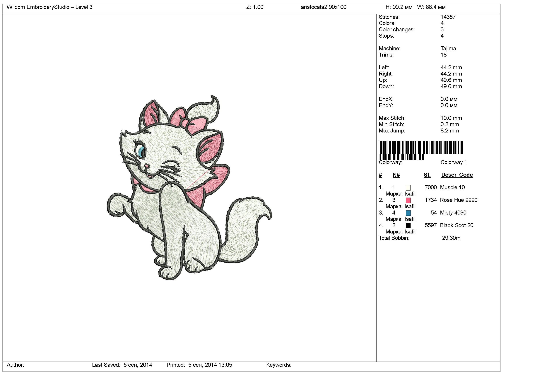Click the 'Misty 4030' thread description

coord(453,213)
